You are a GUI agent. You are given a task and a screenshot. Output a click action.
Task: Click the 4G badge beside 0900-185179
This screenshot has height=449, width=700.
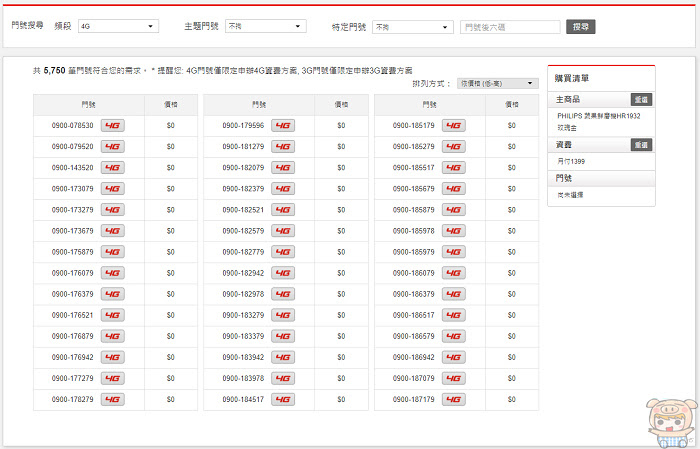454,125
